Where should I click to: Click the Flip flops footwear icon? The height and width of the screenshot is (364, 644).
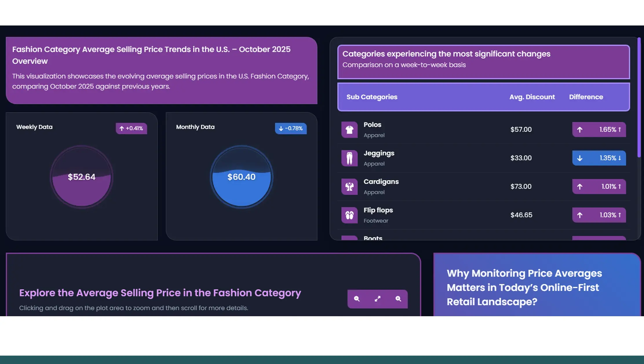click(349, 215)
